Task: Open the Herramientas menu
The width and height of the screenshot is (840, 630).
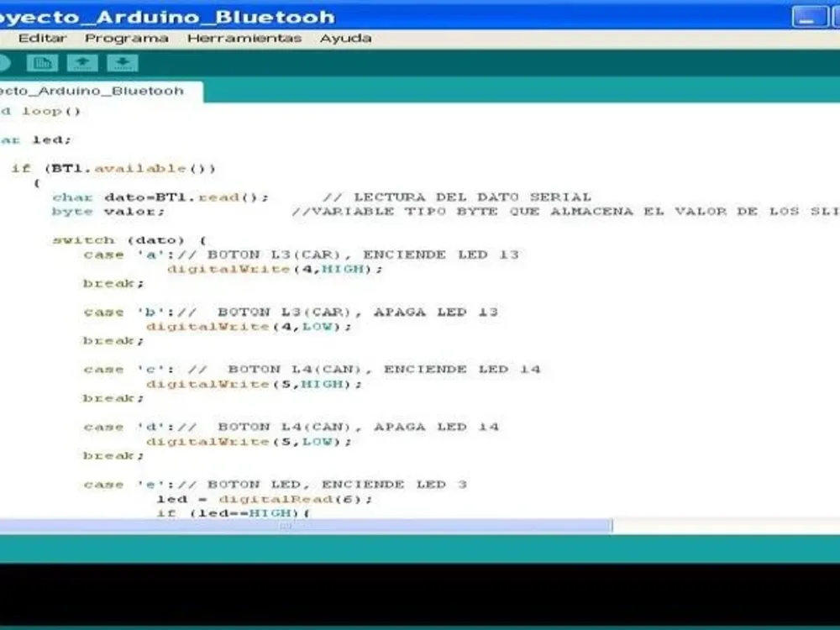Action: (x=244, y=38)
